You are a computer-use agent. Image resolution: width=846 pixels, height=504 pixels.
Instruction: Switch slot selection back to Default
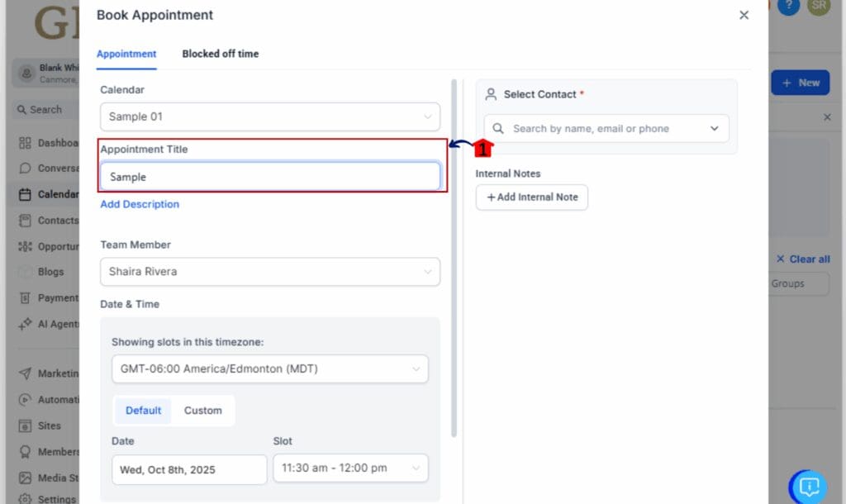coord(143,410)
